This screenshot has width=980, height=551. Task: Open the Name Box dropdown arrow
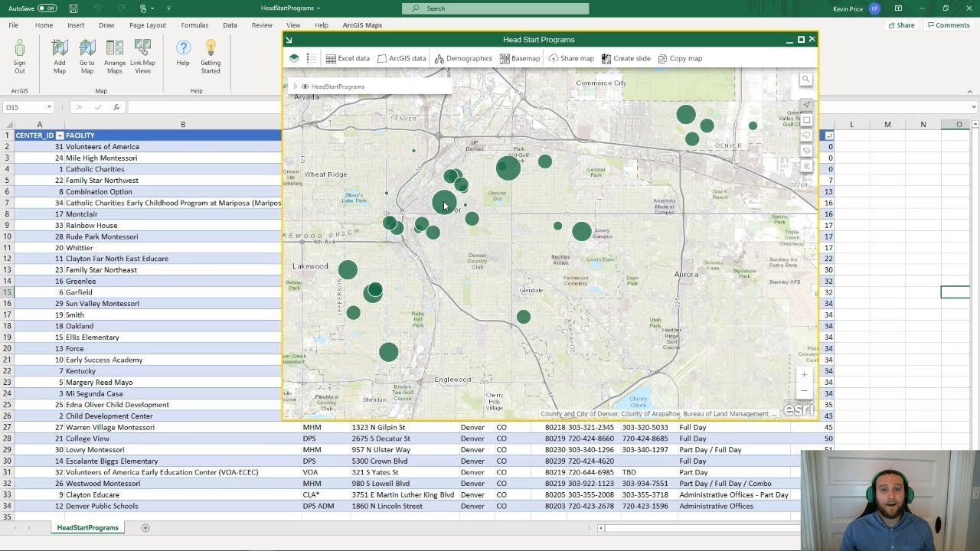[x=49, y=108]
